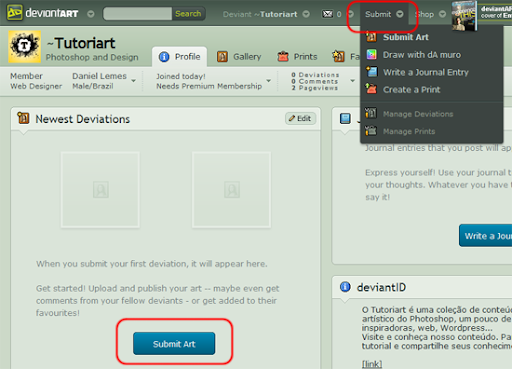
Task: Expand the deviations stats arrow
Action: [353, 81]
